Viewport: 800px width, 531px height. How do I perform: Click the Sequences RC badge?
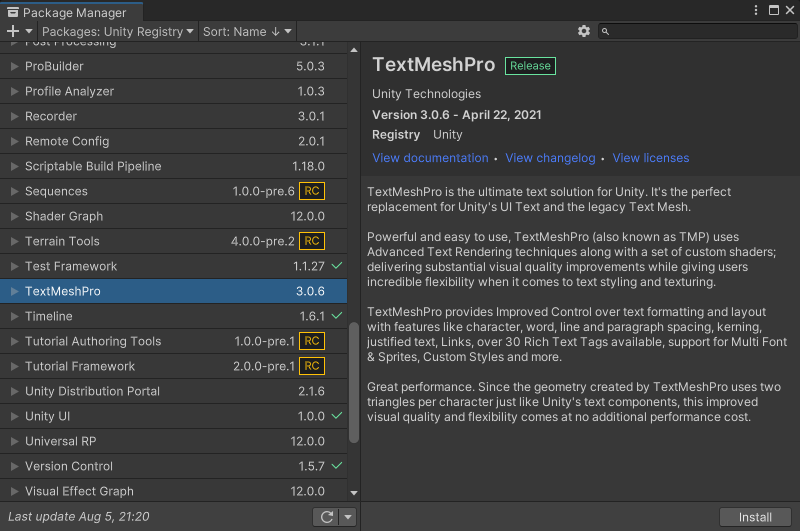pos(312,191)
